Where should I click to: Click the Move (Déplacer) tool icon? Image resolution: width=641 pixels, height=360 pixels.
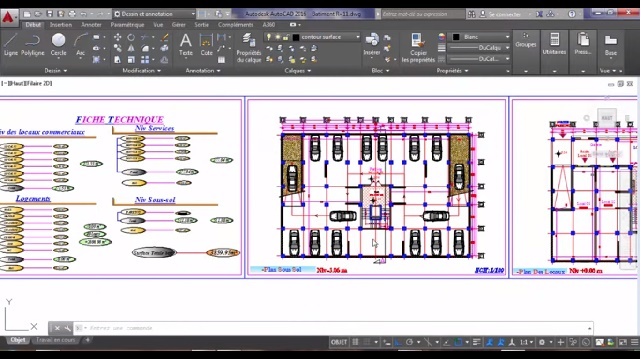(x=118, y=37)
